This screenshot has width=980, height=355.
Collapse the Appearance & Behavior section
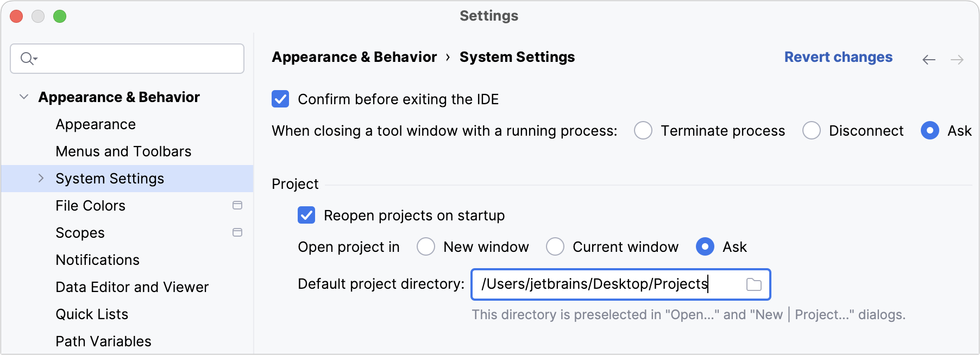pyautogui.click(x=24, y=97)
